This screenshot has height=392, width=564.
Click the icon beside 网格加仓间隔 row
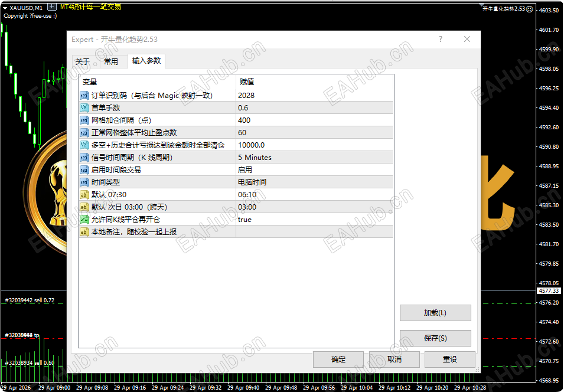[84, 120]
